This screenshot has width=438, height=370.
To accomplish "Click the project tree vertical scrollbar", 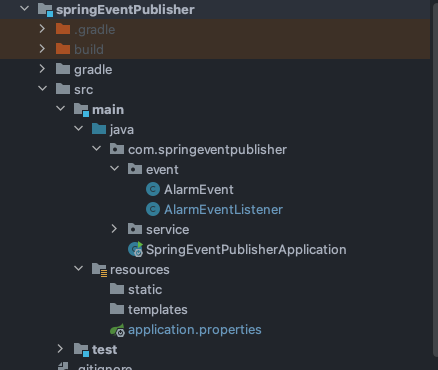I will click(x=434, y=179).
